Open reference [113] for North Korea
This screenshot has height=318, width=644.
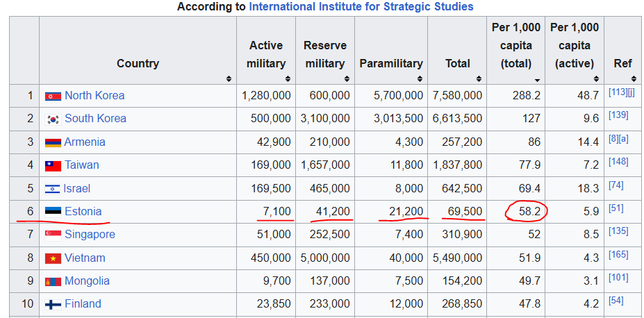pos(616,92)
